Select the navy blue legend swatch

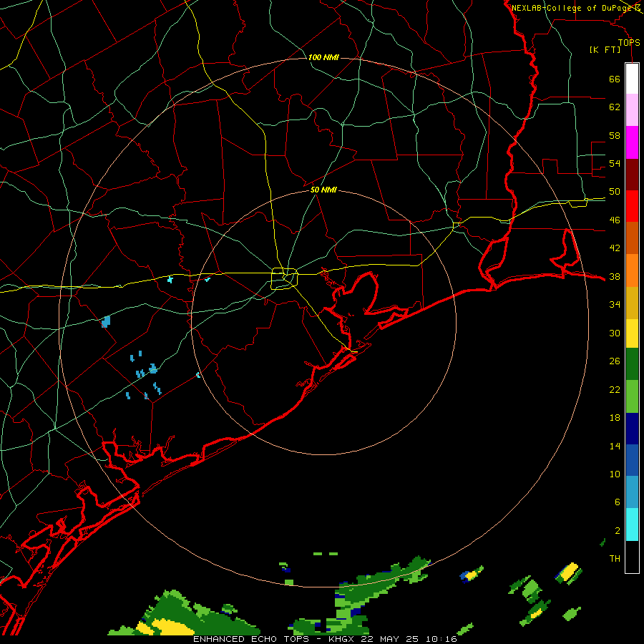[632, 429]
